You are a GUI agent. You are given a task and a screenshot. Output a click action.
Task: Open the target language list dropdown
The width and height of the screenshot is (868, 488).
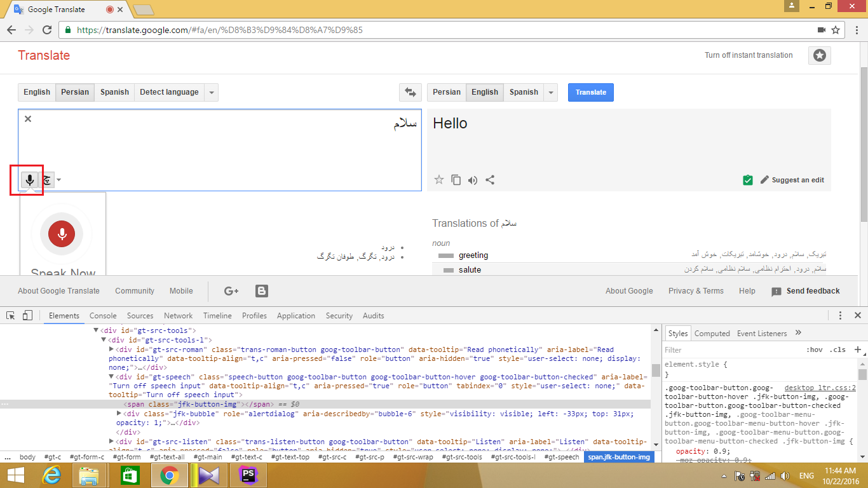pos(551,92)
